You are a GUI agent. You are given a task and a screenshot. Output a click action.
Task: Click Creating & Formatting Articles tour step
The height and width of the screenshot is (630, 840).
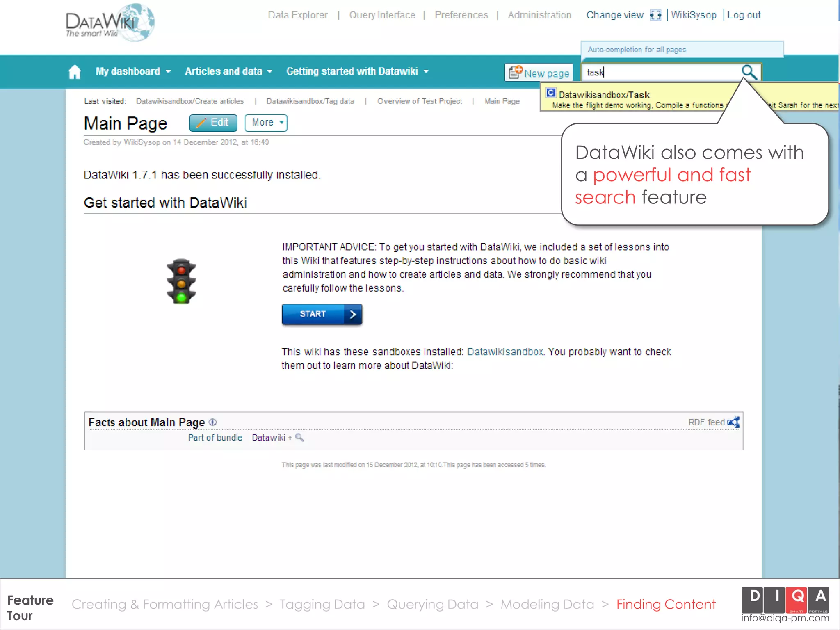(165, 605)
